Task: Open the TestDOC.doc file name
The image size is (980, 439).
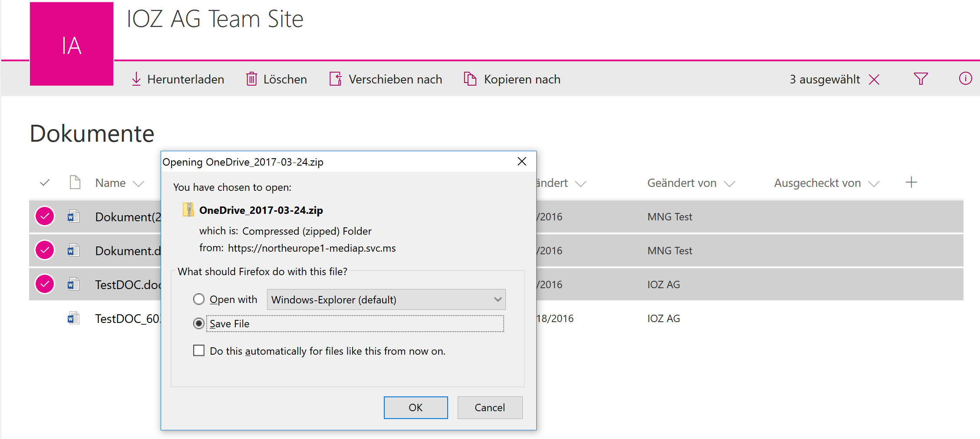Action: click(x=128, y=284)
